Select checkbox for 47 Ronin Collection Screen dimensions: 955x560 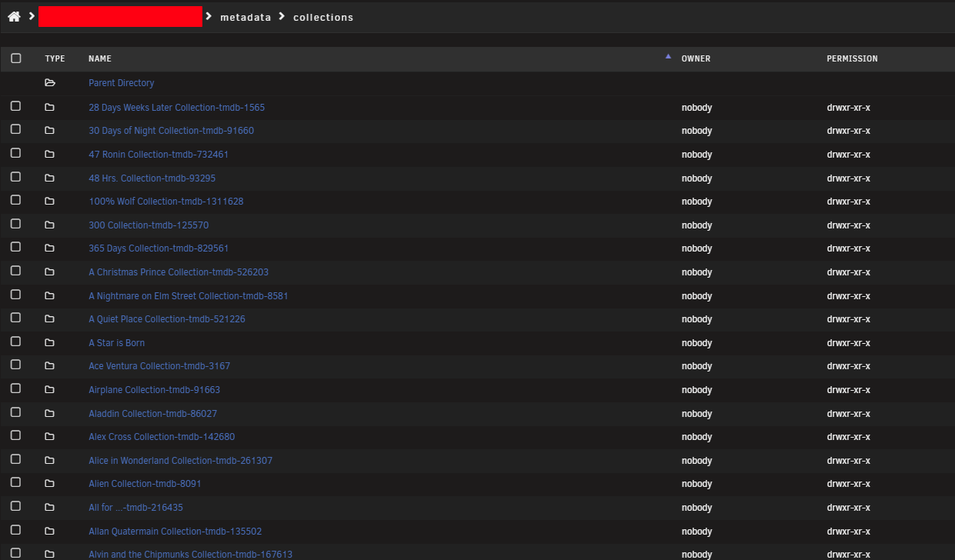(x=16, y=153)
